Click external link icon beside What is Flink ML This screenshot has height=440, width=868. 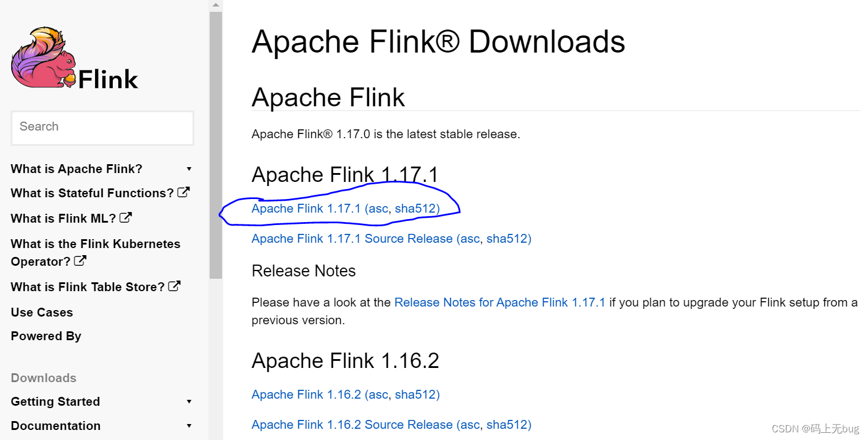pyautogui.click(x=125, y=217)
